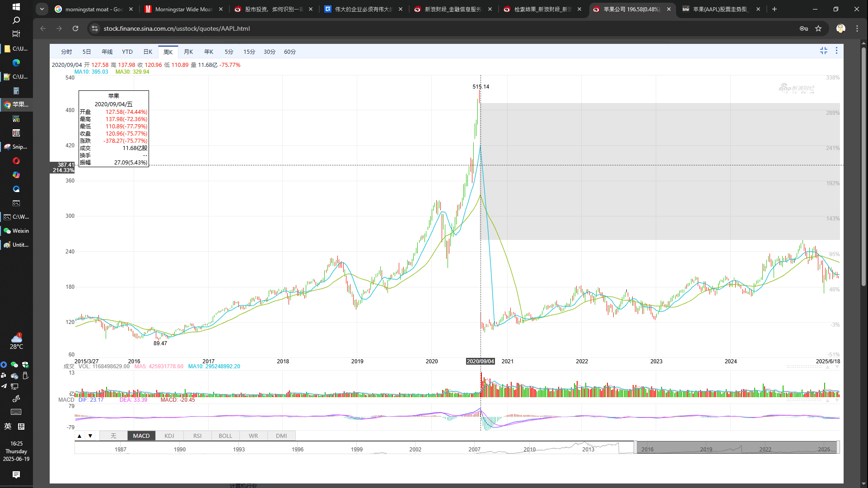Select the YTD time range
The width and height of the screenshot is (868, 488).
click(127, 52)
